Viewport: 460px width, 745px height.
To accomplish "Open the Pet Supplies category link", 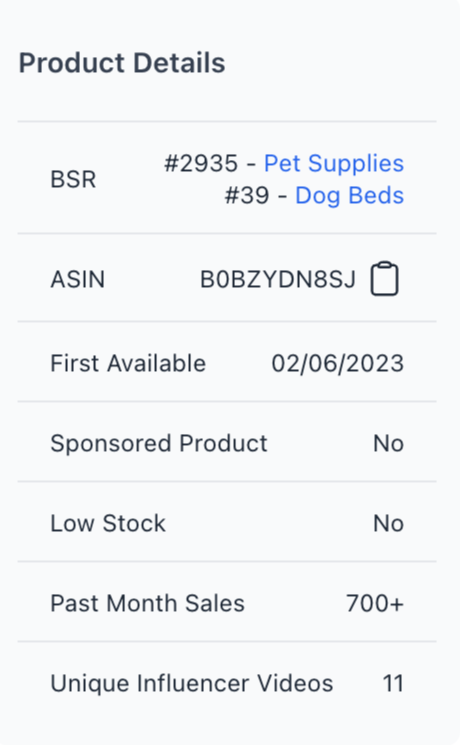I will [334, 164].
